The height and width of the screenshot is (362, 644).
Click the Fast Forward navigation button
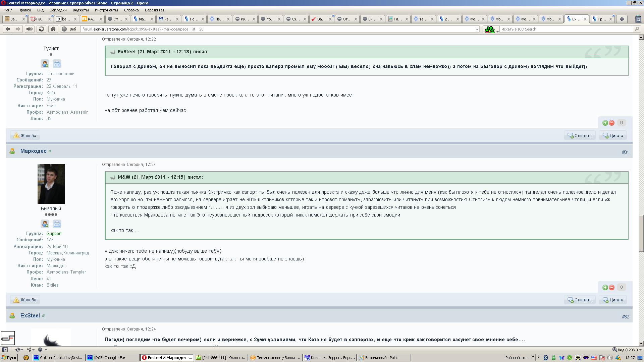[x=30, y=29]
